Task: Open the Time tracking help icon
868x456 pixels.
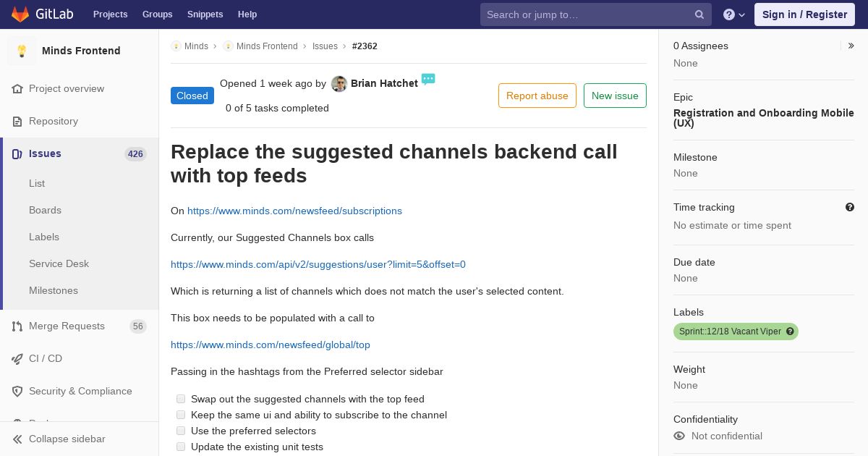Action: (x=850, y=207)
